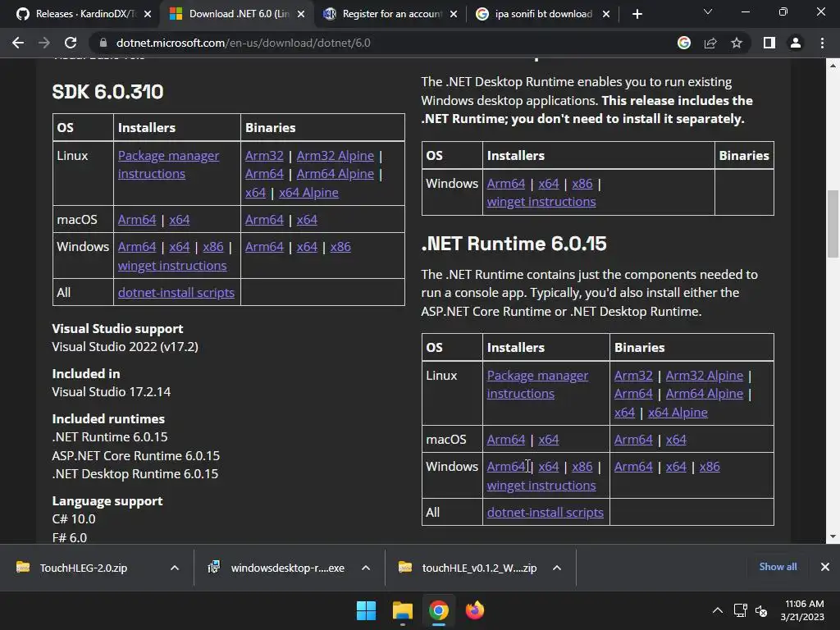Download .NET Runtime Windows x86 binaries
Viewport: 840px width, 630px height.
[x=710, y=467]
